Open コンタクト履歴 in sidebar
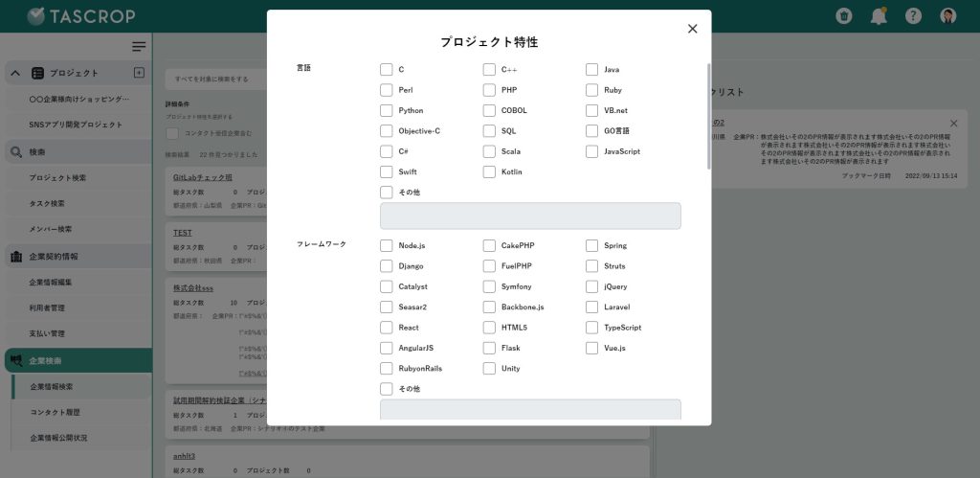Image resolution: width=980 pixels, height=478 pixels. pyautogui.click(x=55, y=412)
